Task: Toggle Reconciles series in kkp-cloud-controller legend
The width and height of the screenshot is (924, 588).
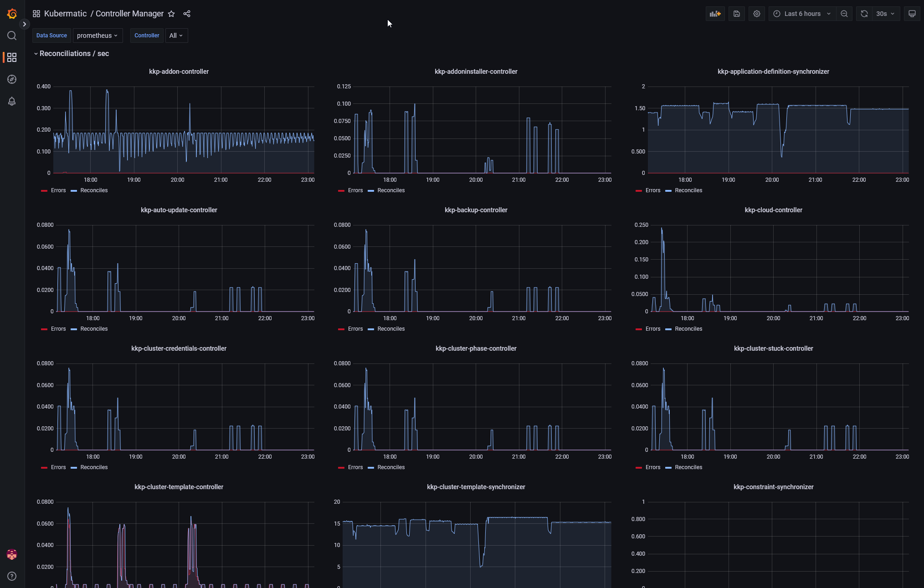Action: pos(688,329)
